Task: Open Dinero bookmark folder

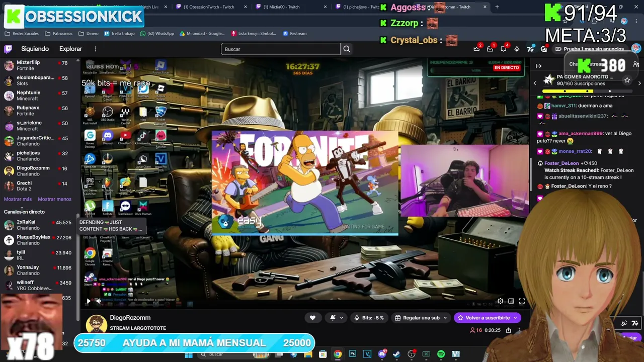Action: 89,34
